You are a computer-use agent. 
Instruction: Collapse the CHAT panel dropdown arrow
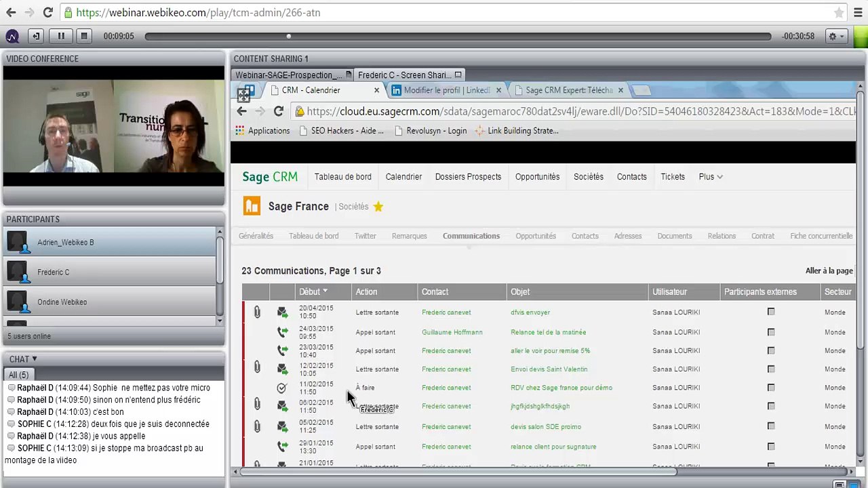point(34,359)
